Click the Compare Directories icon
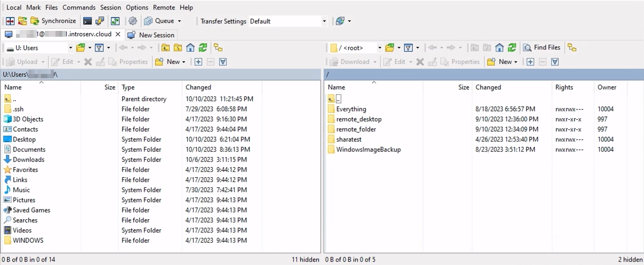 coord(10,21)
